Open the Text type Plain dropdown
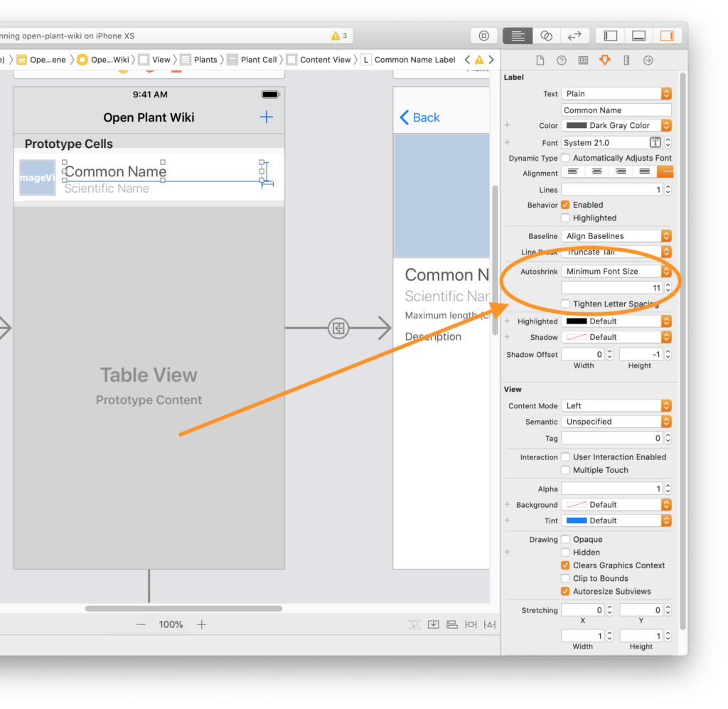The height and width of the screenshot is (709, 728). pyautogui.click(x=616, y=94)
